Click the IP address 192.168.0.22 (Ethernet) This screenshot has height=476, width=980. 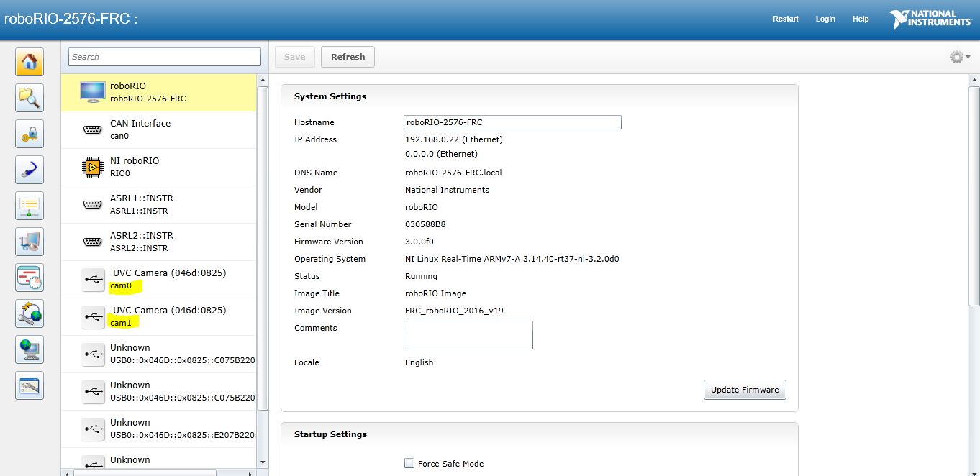tap(454, 139)
